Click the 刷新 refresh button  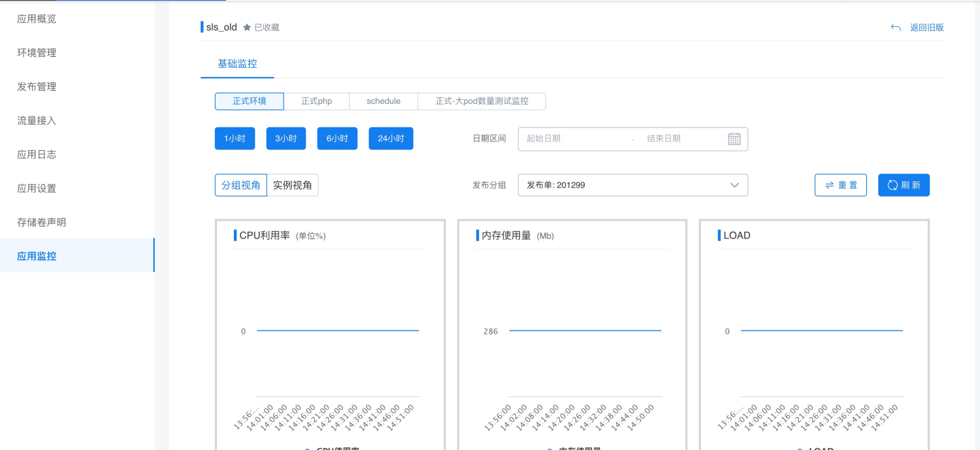pos(904,185)
